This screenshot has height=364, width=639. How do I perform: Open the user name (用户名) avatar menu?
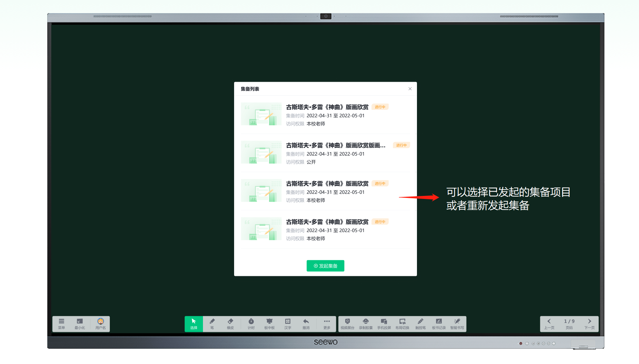100,323
